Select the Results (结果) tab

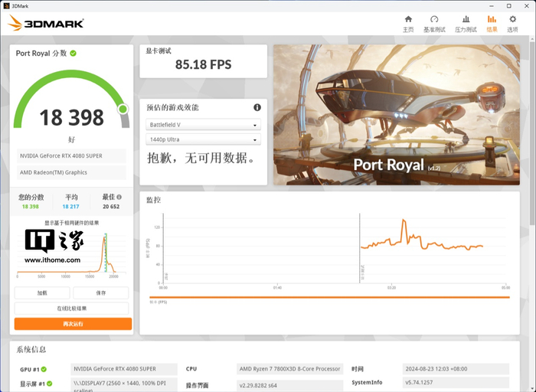pyautogui.click(x=492, y=24)
